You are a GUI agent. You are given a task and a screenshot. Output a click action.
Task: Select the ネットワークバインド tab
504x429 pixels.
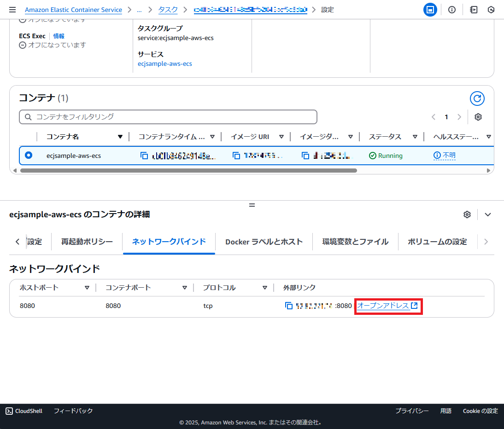[x=169, y=242]
